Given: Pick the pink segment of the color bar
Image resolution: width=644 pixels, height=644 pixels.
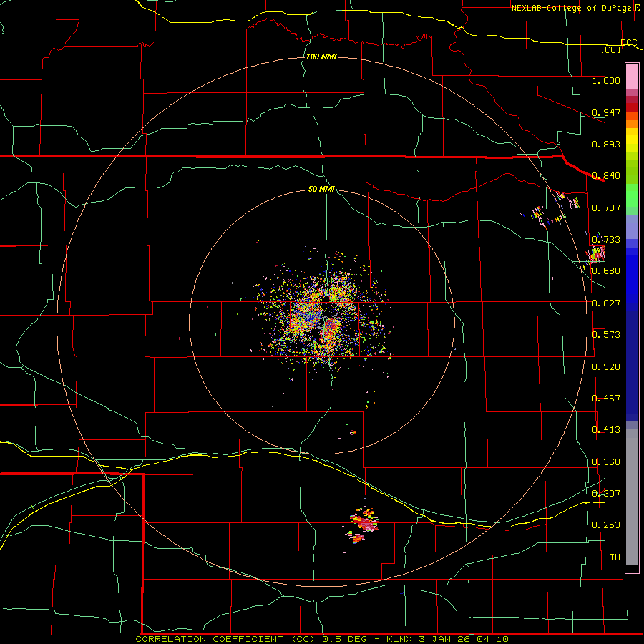Looking at the screenshot, I should tap(632, 77).
